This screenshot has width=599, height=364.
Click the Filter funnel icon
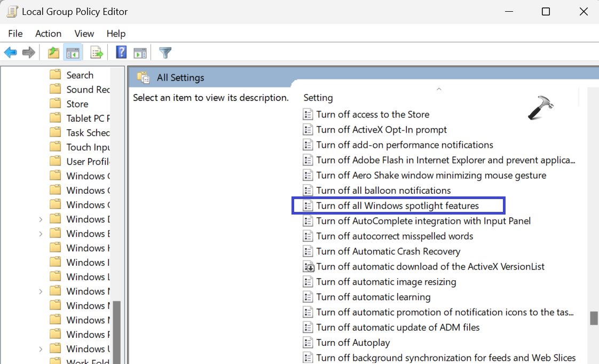(x=165, y=52)
